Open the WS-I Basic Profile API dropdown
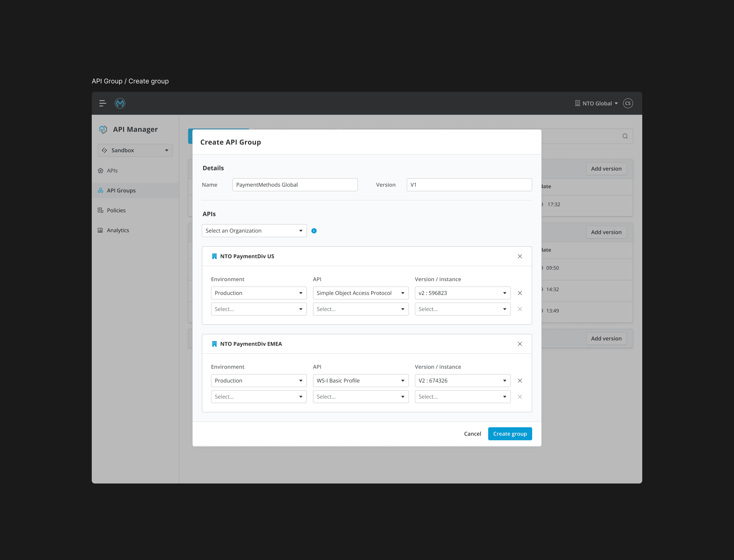The width and height of the screenshot is (734, 560). (360, 381)
